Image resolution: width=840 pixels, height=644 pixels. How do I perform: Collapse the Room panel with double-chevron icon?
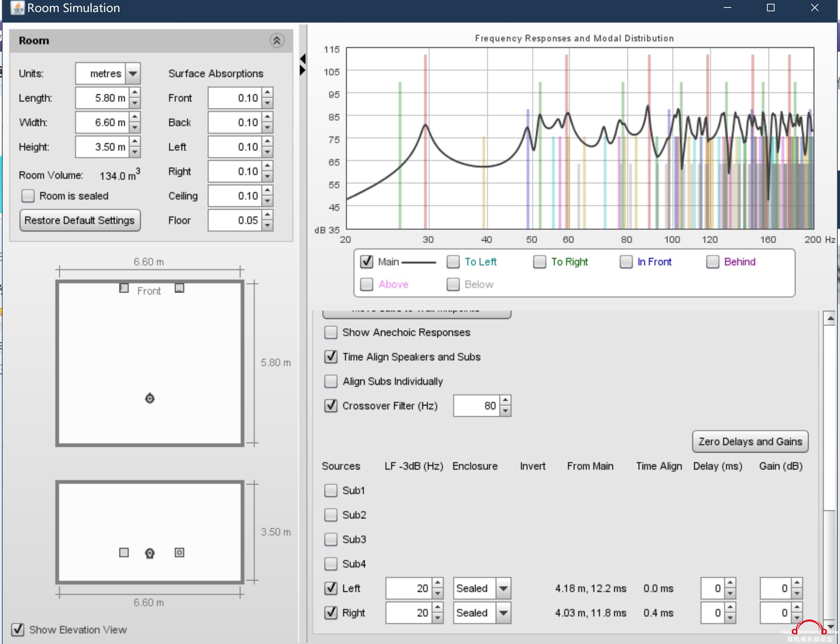(277, 40)
